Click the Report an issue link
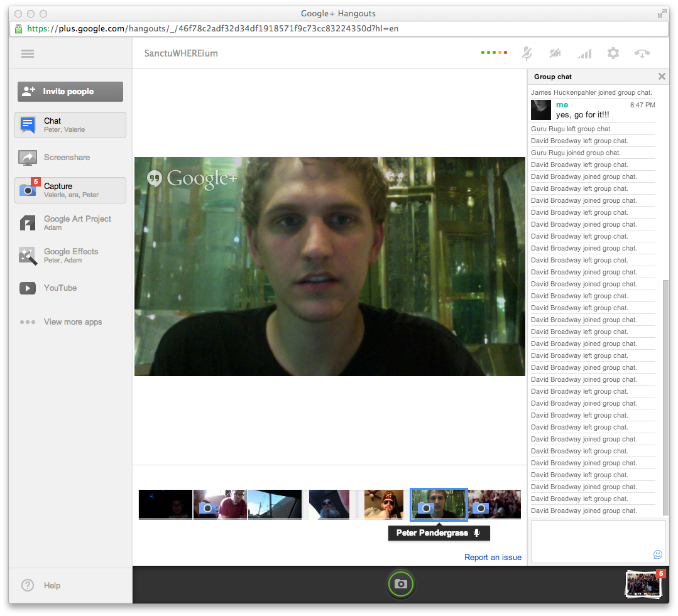Screen dimensions: 678x616 pyautogui.click(x=493, y=557)
